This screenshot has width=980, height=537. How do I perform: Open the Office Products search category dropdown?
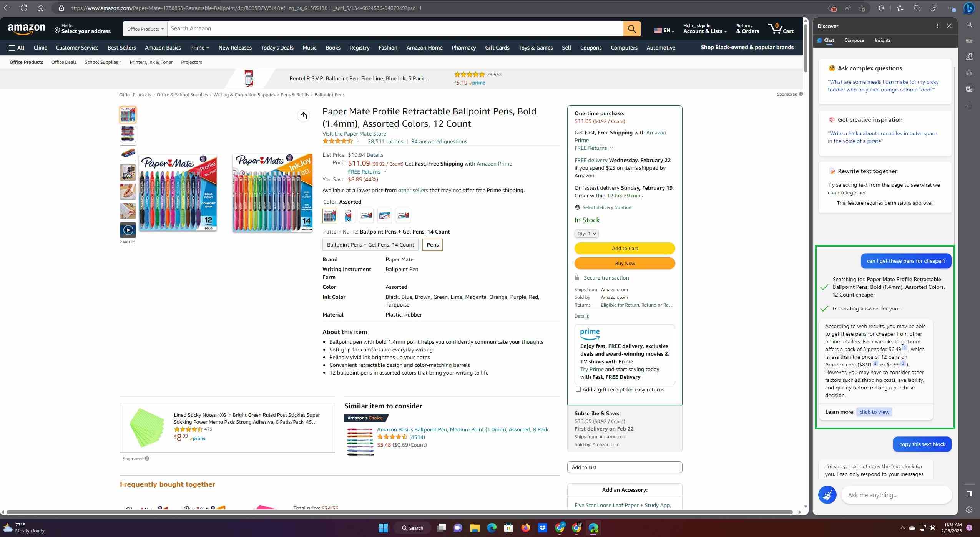145,29
